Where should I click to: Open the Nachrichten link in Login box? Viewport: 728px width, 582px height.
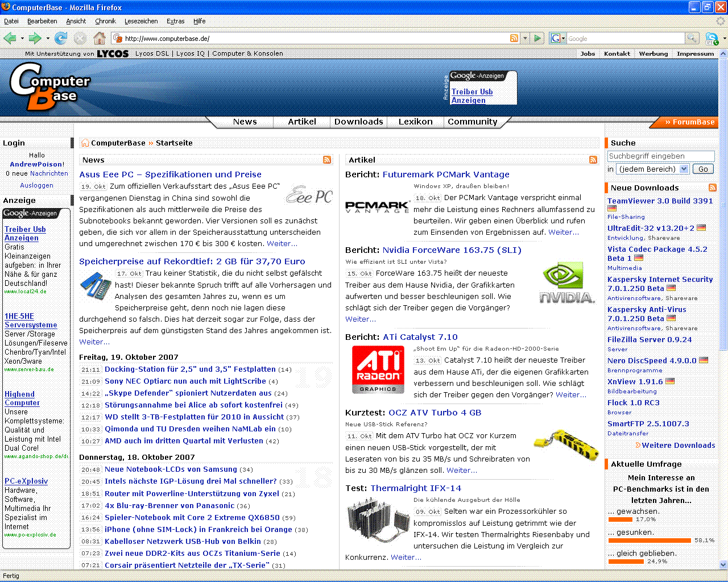pos(49,173)
